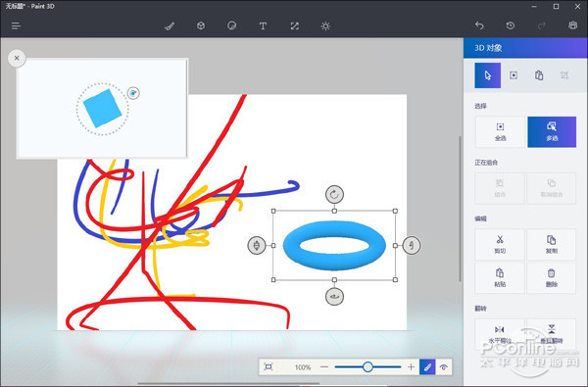Click the zoom out minus button
Image resolution: width=588 pixels, height=387 pixels.
pyautogui.click(x=324, y=366)
